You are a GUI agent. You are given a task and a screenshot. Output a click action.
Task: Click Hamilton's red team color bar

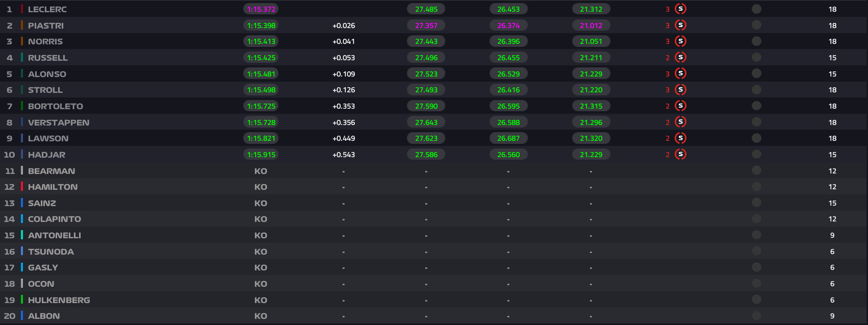[x=22, y=187]
